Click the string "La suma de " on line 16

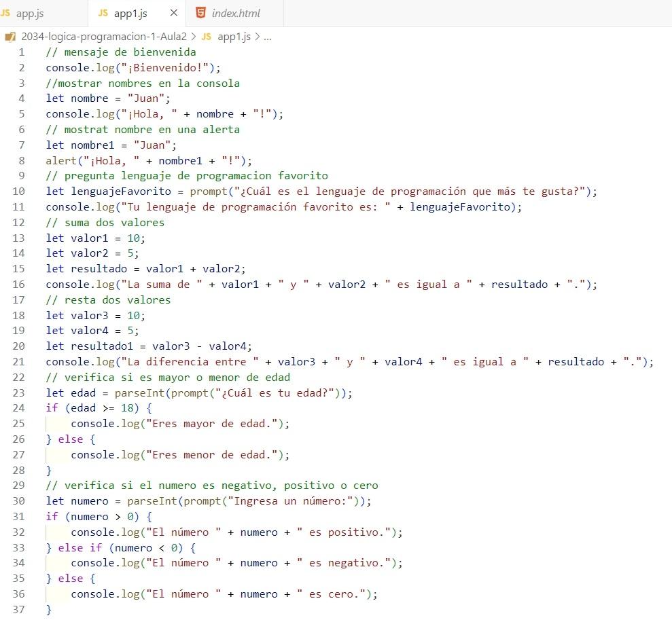(x=162, y=285)
